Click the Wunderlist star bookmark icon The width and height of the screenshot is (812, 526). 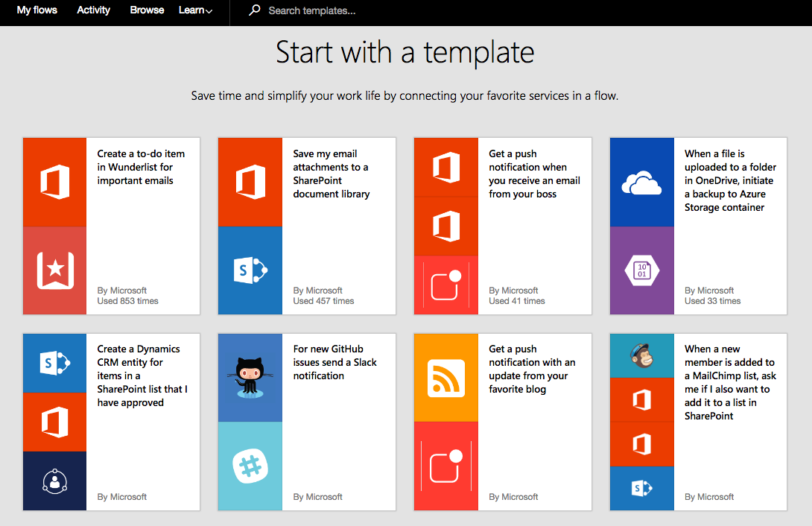click(55, 270)
